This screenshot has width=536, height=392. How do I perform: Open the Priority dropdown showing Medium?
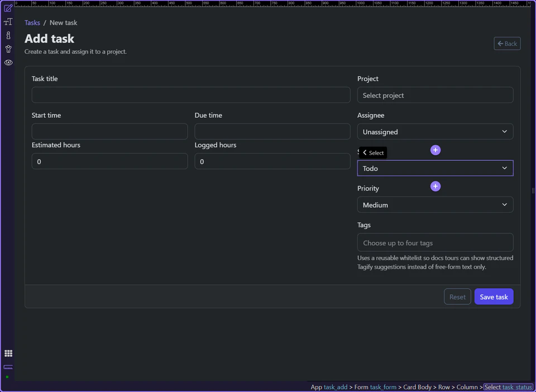tap(435, 204)
